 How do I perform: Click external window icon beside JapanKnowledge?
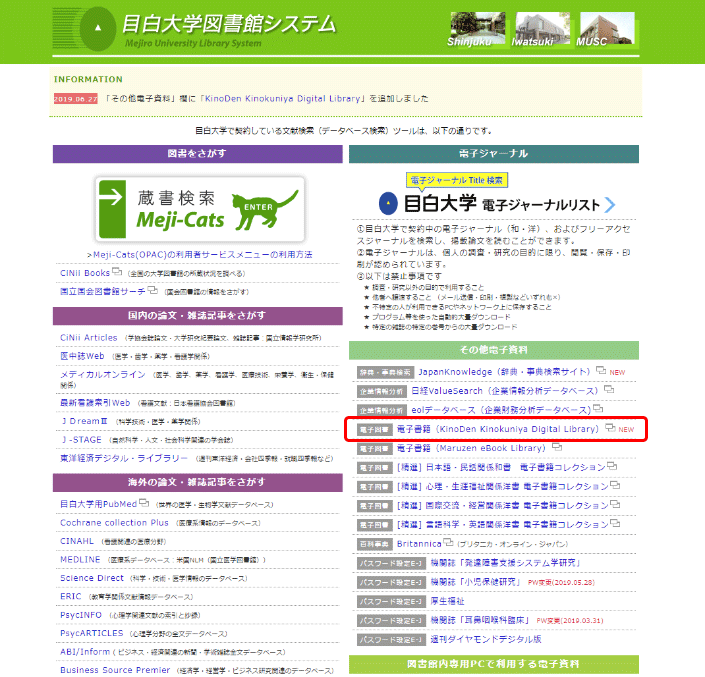pos(601,370)
